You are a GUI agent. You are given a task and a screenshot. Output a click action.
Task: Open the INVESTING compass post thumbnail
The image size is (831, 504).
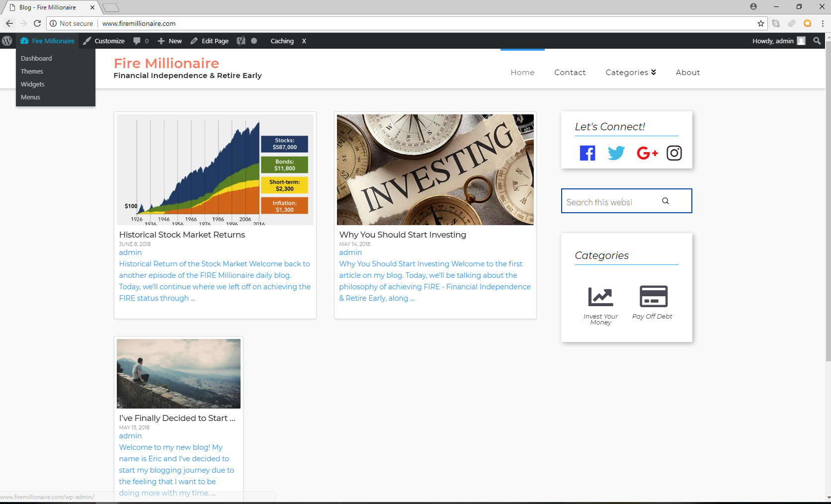pos(435,169)
